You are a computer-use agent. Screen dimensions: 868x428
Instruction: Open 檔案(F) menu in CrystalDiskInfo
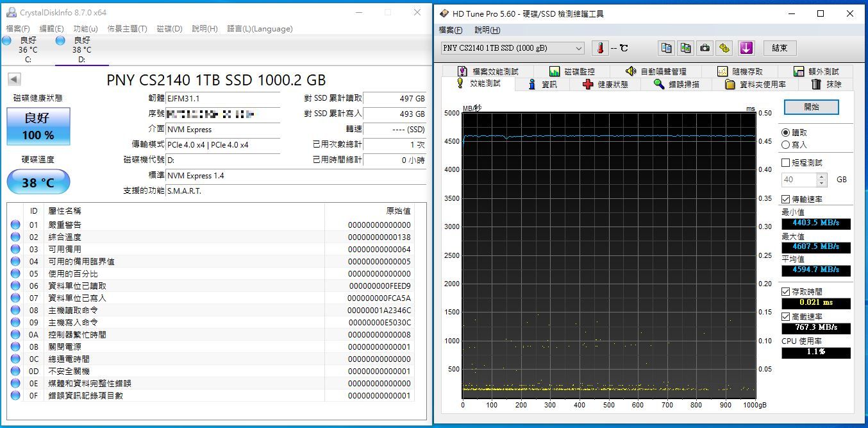coord(18,29)
